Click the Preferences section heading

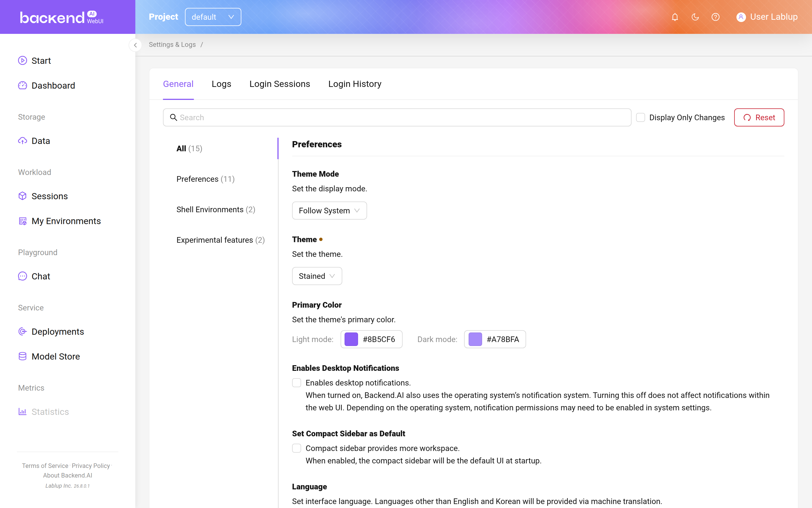click(317, 144)
